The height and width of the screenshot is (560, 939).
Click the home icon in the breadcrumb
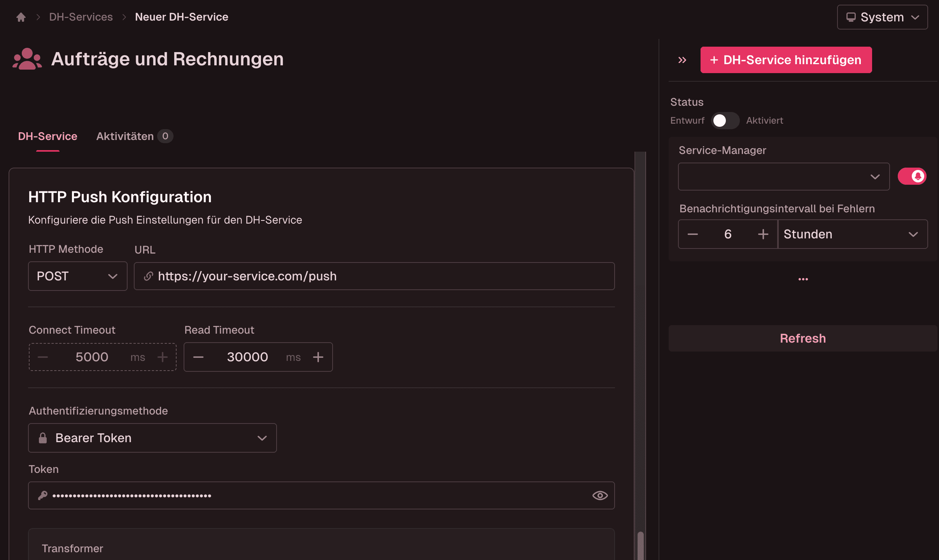point(21,17)
